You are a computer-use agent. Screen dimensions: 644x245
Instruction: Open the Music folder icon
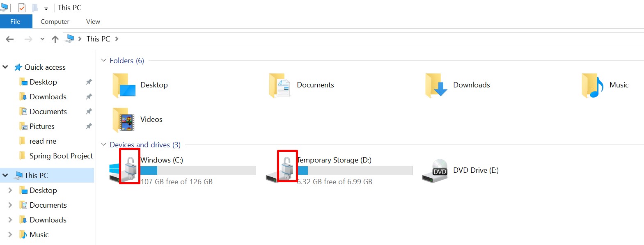click(x=592, y=85)
